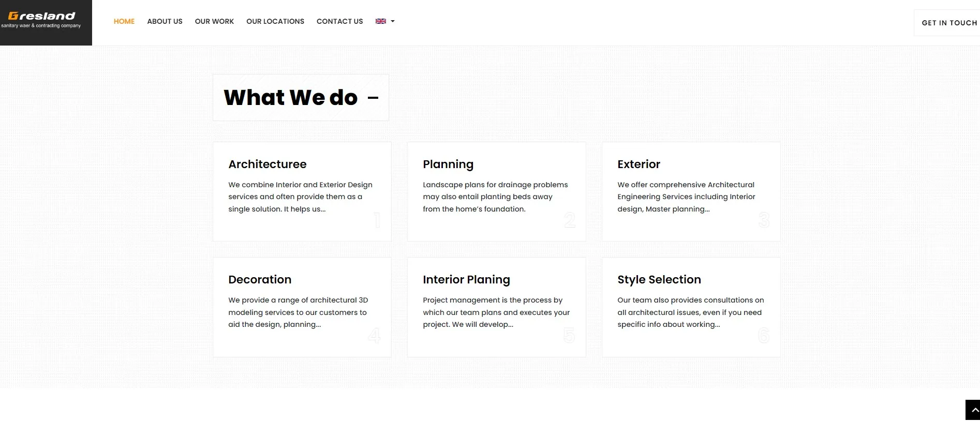Click the UK flag language icon
Screen dimensions: 980x421
(x=381, y=21)
